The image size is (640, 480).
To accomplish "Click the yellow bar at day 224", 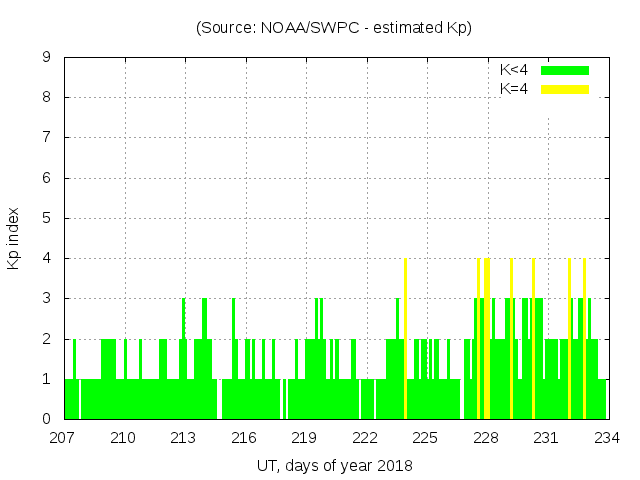I will coord(405,338).
